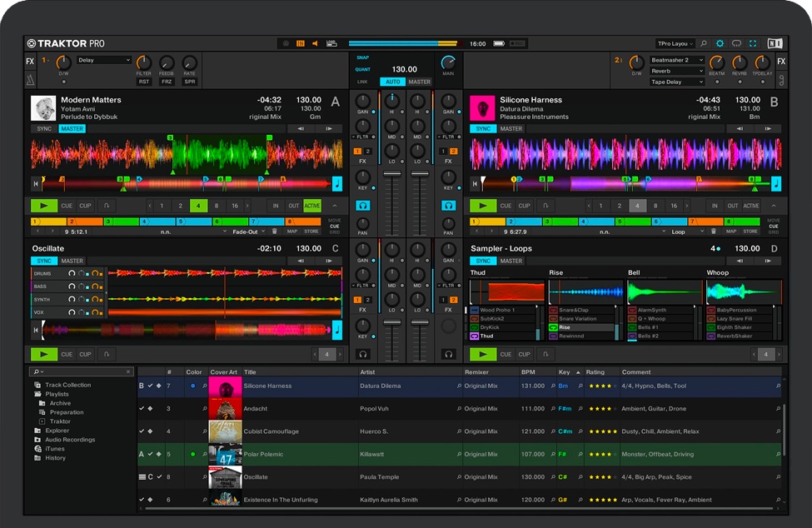Open preferences with the gear icon
Image resolution: width=812 pixels, height=528 pixels.
720,43
